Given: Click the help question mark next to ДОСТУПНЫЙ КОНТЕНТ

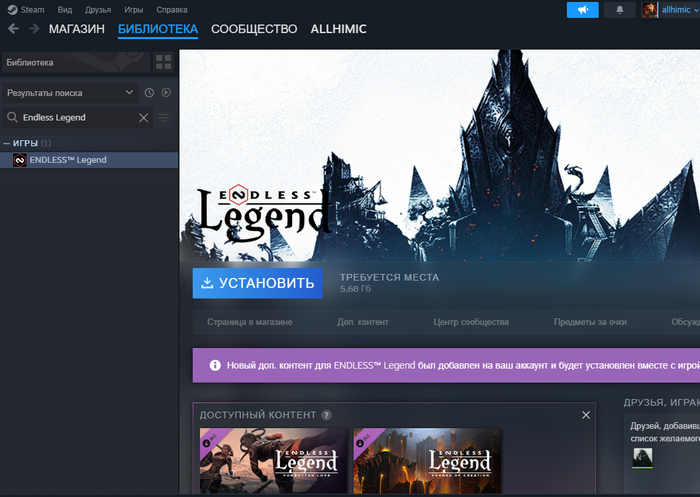Looking at the screenshot, I should [326, 415].
